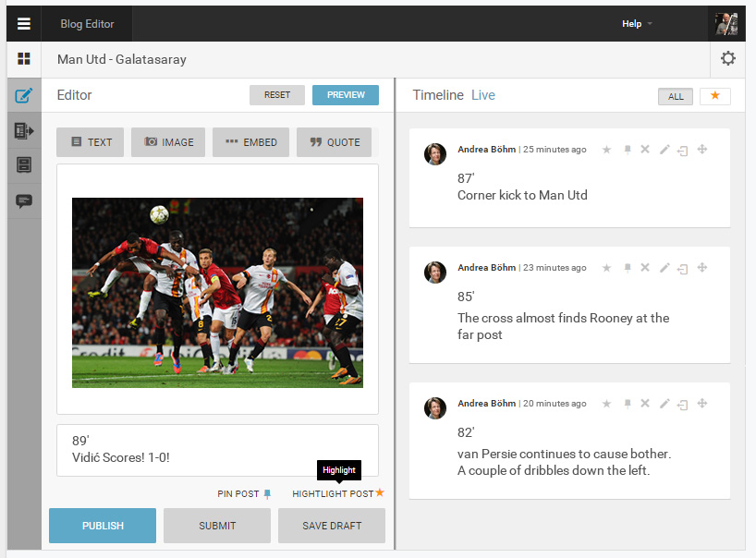Screen dimensions: 756x558
Task: Click the archive drawer icon in the sidebar
Action: point(23,164)
